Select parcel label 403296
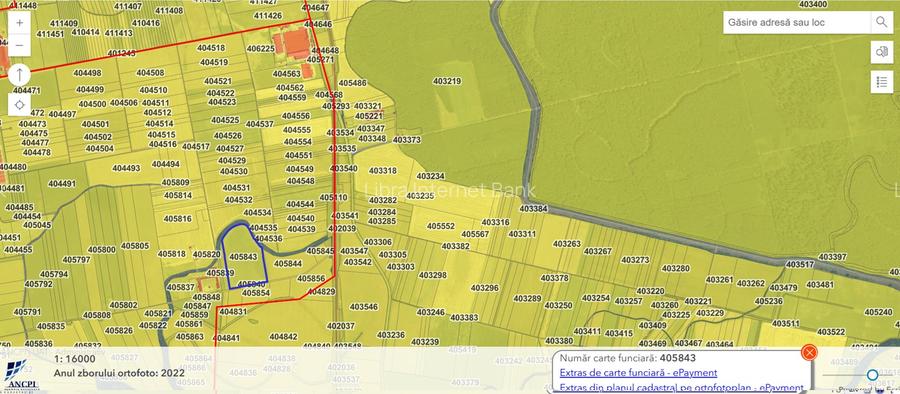This screenshot has width=900, height=394. click(x=484, y=288)
